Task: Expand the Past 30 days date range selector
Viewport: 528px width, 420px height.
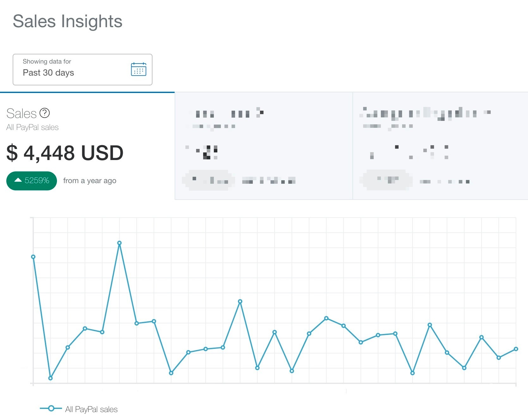Action: 83,70
